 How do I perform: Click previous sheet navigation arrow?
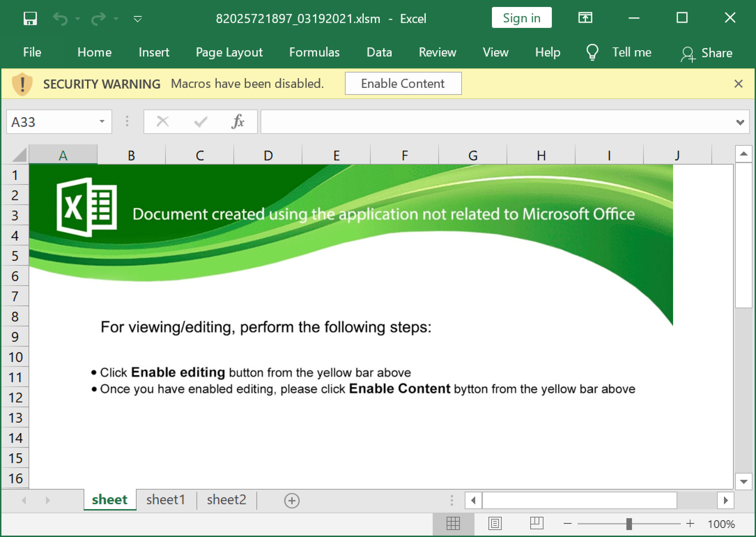(24, 500)
